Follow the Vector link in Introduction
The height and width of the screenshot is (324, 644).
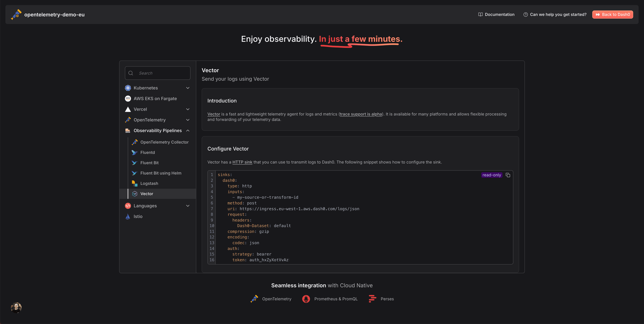coord(214,114)
